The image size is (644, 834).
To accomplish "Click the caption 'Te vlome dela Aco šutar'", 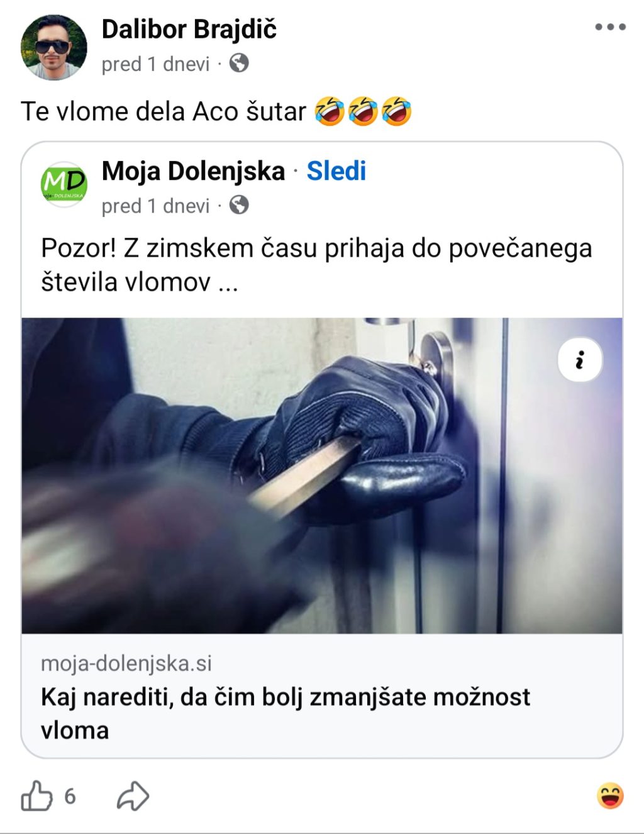I will tap(164, 111).
